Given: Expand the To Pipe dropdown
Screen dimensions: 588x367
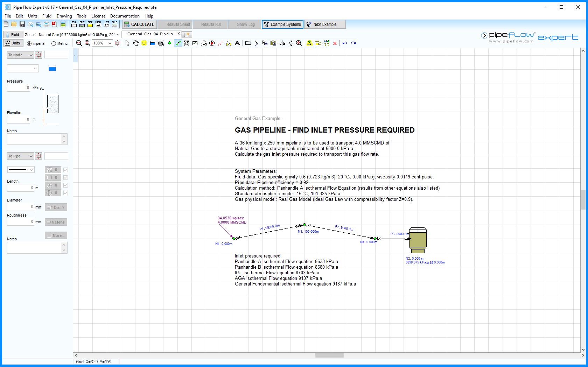Looking at the screenshot, I should [20, 156].
